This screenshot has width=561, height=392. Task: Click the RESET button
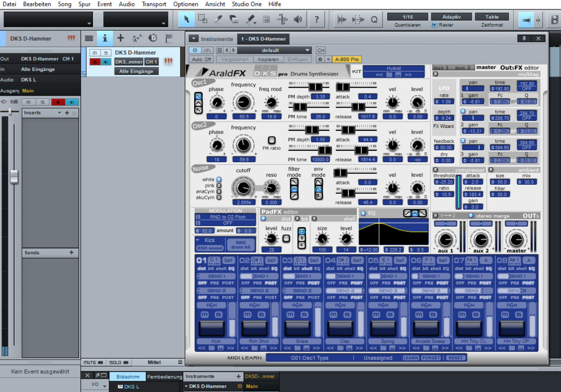(x=456, y=358)
